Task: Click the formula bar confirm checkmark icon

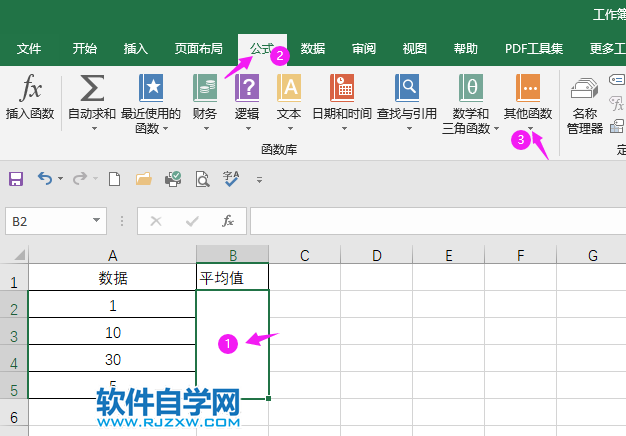Action: click(x=192, y=221)
